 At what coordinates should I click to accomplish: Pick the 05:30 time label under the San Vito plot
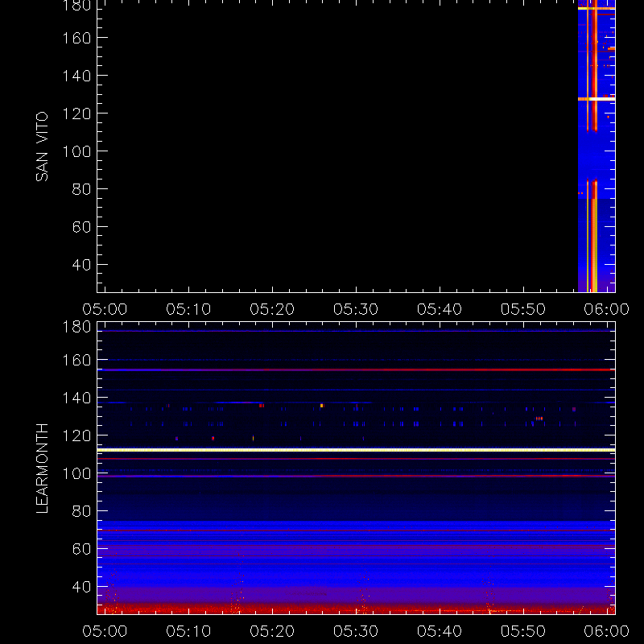(356, 309)
